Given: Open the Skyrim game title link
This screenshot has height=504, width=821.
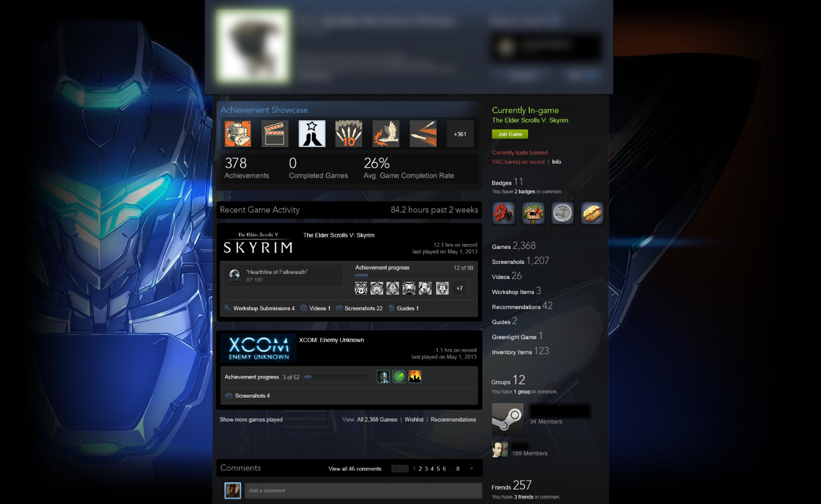Looking at the screenshot, I should click(x=339, y=235).
